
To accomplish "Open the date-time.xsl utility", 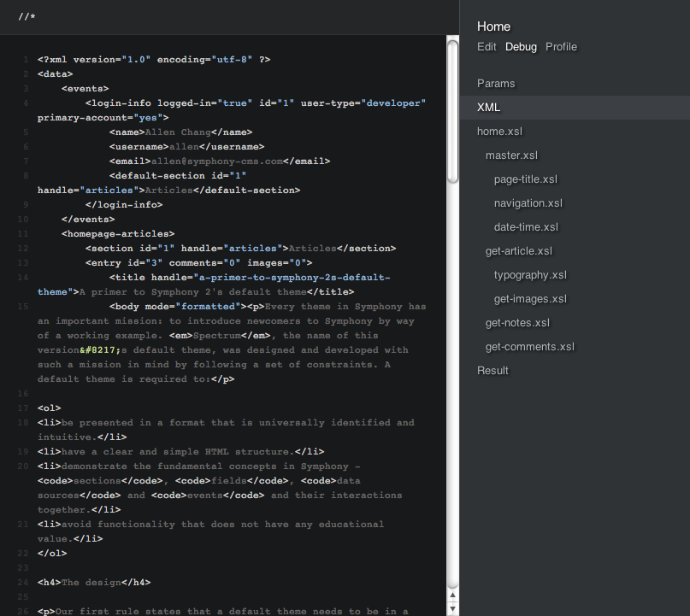I will click(526, 227).
